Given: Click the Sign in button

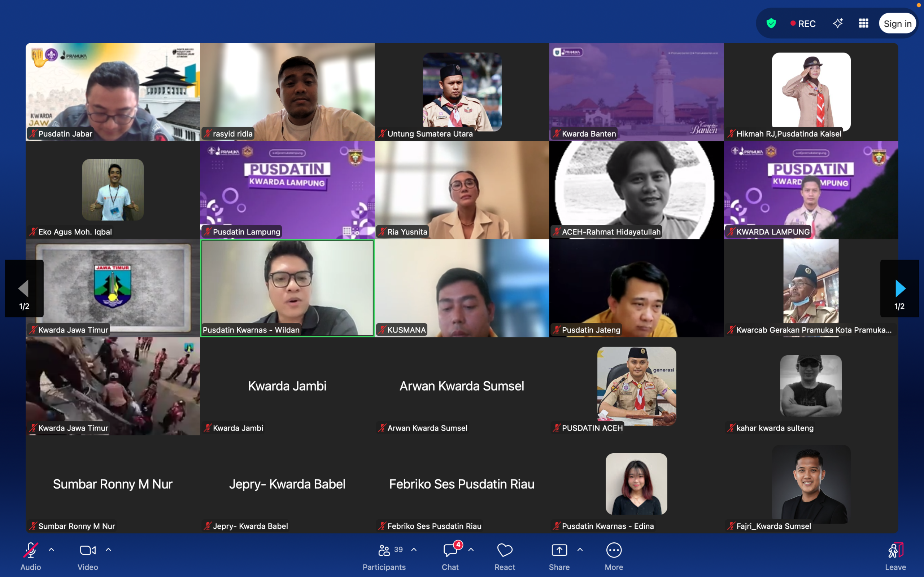Looking at the screenshot, I should [897, 24].
